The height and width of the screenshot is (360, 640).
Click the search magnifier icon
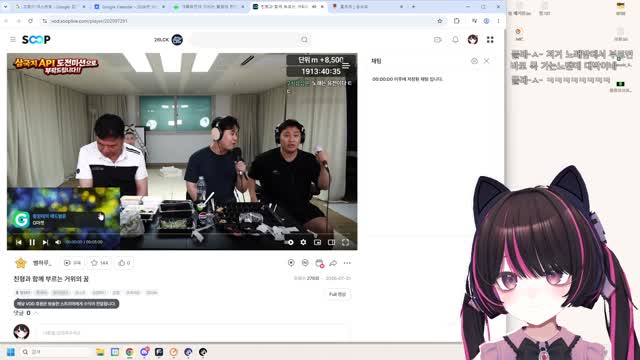coord(304,40)
